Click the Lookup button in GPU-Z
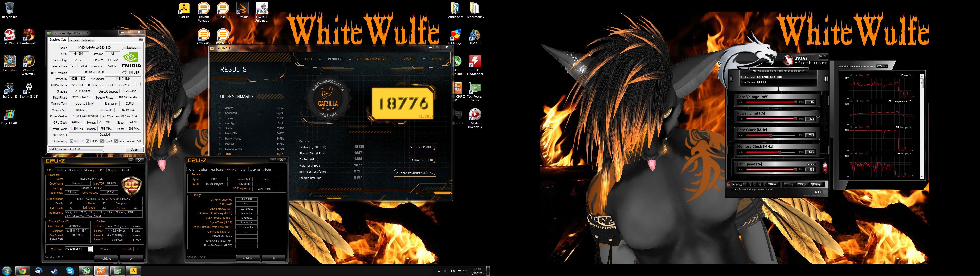Image resolution: width=980 pixels, height=276 pixels. (x=132, y=48)
